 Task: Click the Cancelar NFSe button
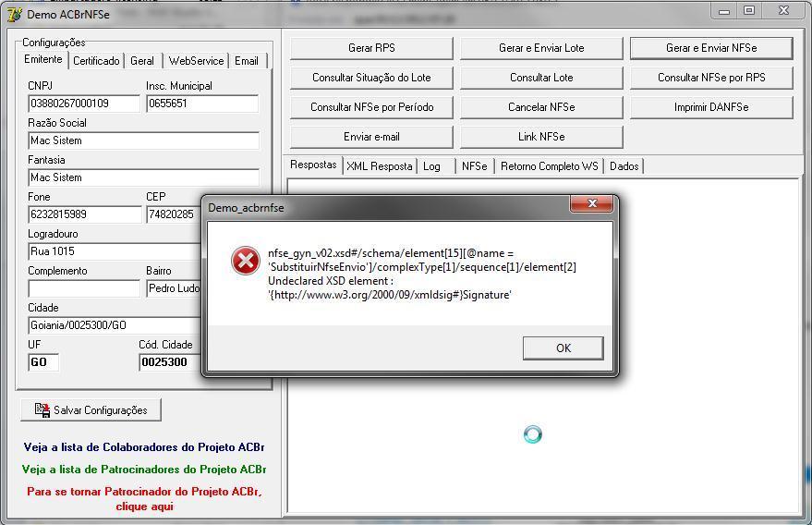click(x=541, y=107)
